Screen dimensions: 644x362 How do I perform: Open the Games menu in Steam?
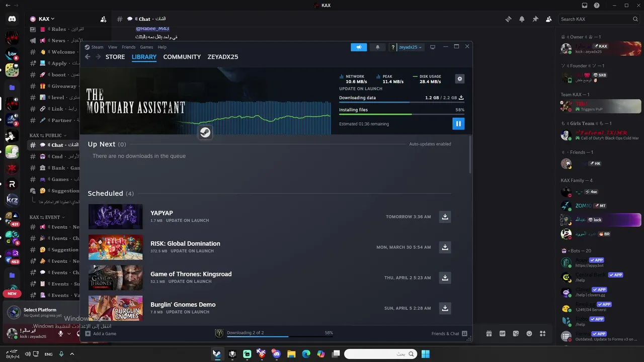pyautogui.click(x=146, y=47)
